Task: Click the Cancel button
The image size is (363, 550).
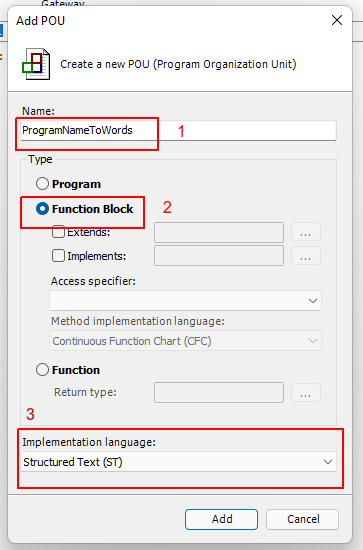Action: 302,519
